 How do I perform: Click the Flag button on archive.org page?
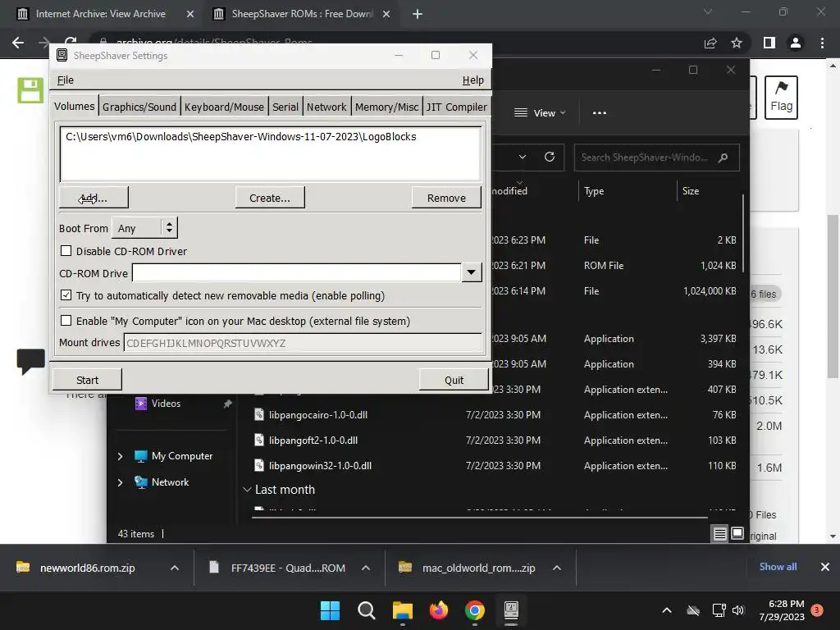[x=781, y=97]
